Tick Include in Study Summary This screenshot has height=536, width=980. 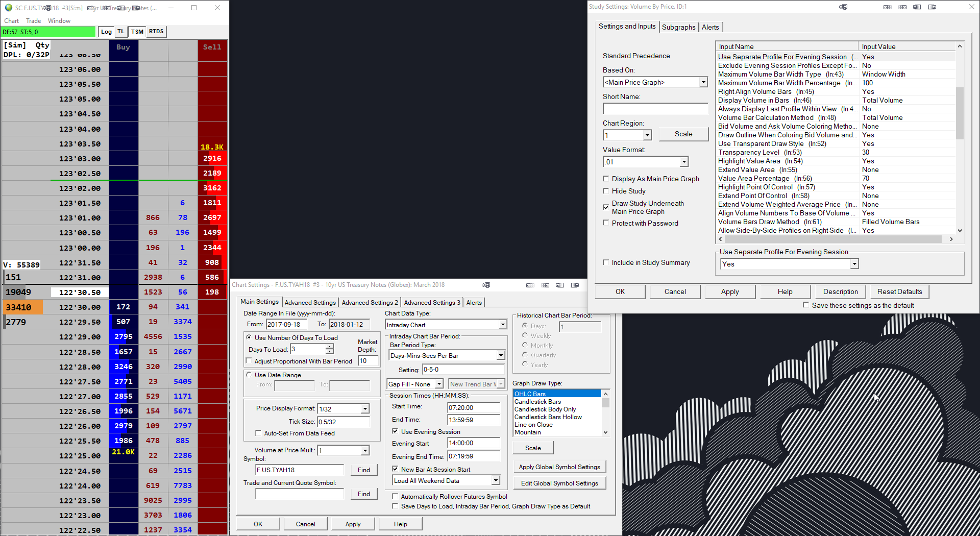click(606, 262)
